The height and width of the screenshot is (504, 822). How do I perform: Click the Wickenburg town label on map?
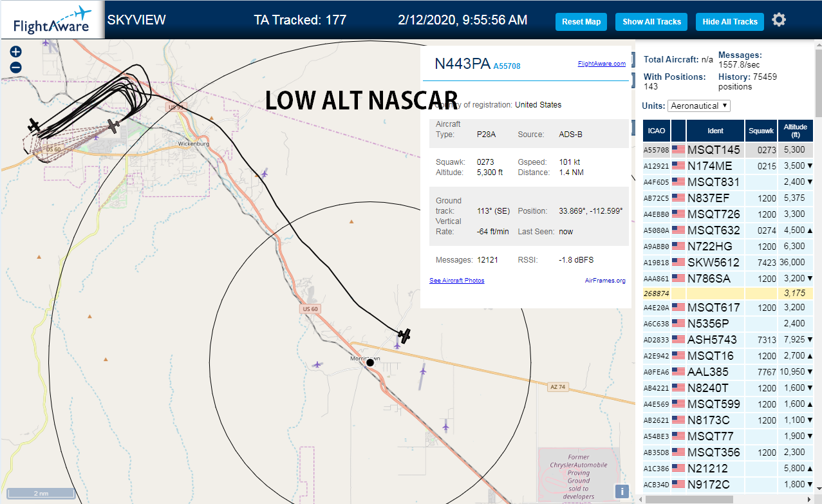(194, 144)
